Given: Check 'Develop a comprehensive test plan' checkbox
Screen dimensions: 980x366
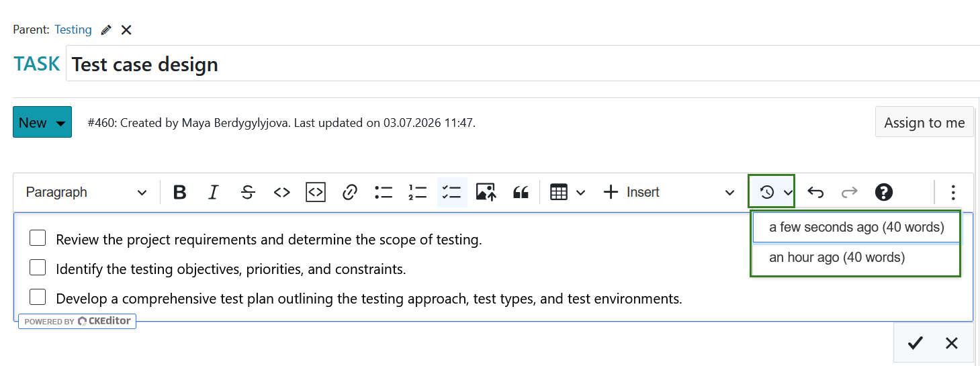Looking at the screenshot, I should coord(38,297).
